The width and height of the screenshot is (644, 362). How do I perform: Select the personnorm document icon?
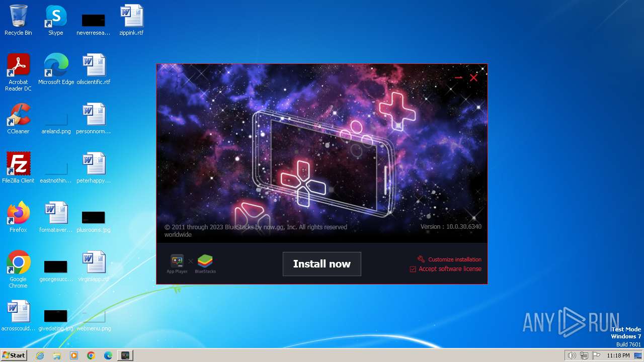(94, 119)
